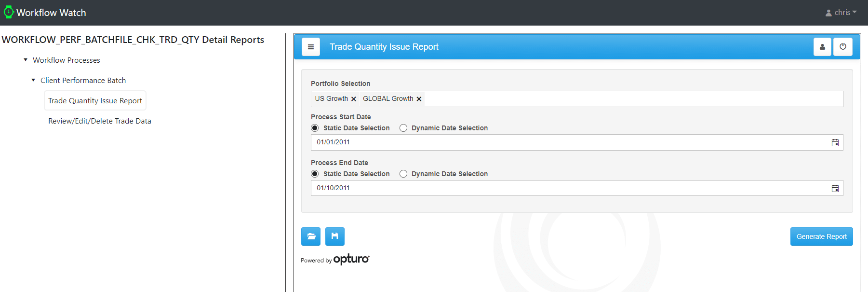
Task: Select Dynamic Date Selection for Process End Date
Action: pos(403,174)
